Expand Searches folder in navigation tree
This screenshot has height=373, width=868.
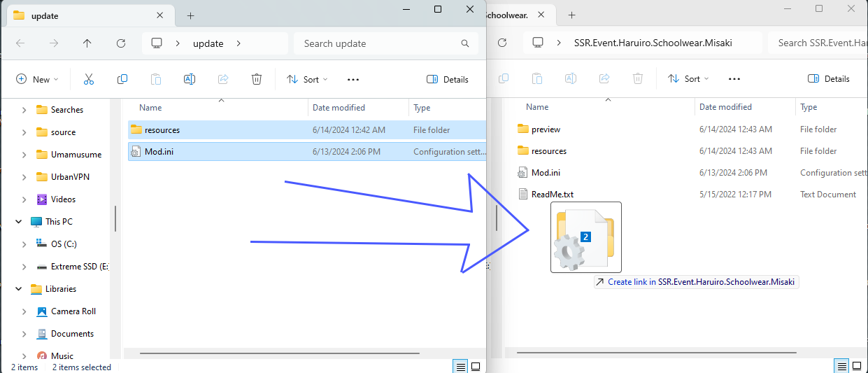click(24, 110)
